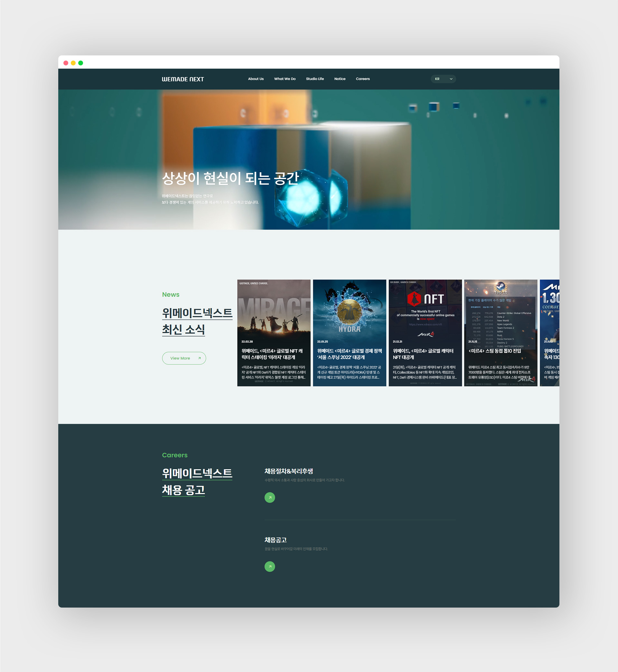
Task: Click the yellow minimize window dot
Action: click(x=73, y=63)
